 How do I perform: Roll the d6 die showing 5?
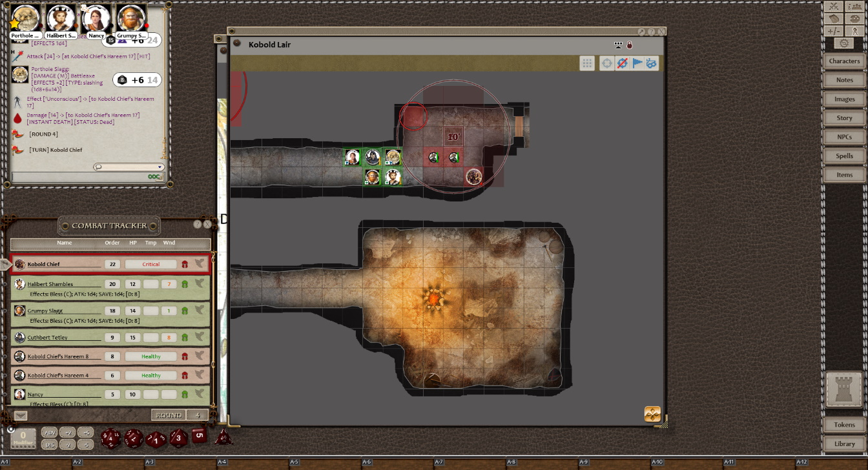(199, 436)
